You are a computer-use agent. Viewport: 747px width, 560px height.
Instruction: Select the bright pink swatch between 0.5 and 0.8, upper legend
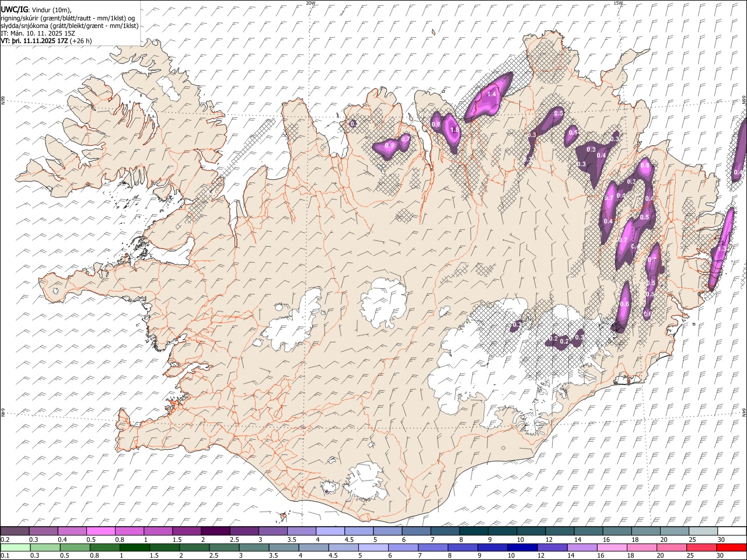pos(101,531)
